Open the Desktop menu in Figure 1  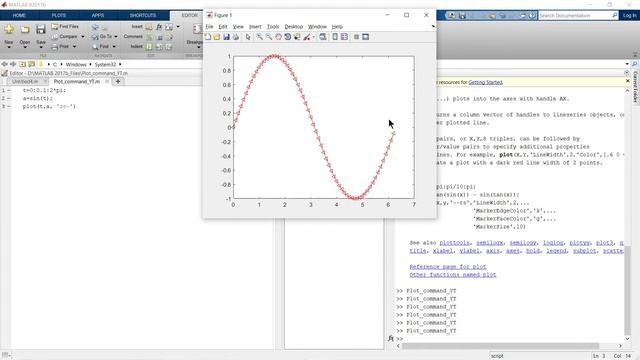293,27
